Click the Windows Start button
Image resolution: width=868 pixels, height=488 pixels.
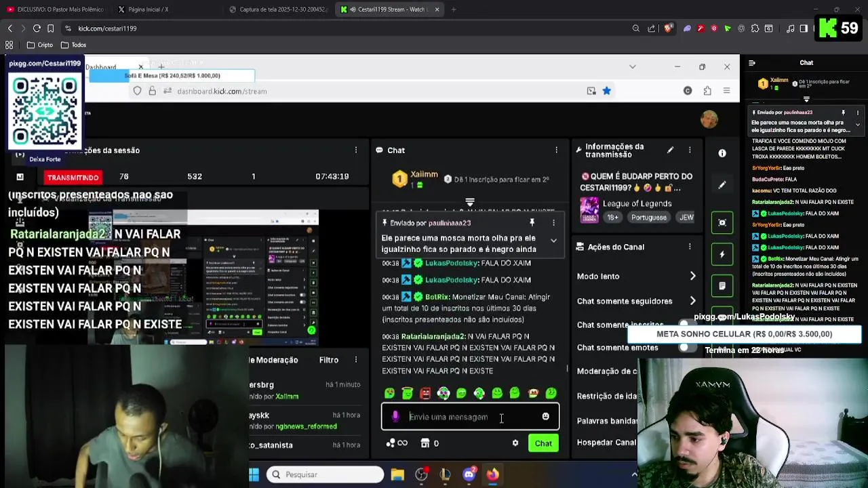(x=254, y=474)
